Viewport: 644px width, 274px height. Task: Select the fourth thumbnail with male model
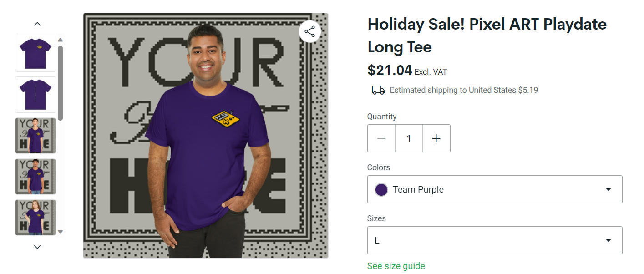[x=35, y=177]
